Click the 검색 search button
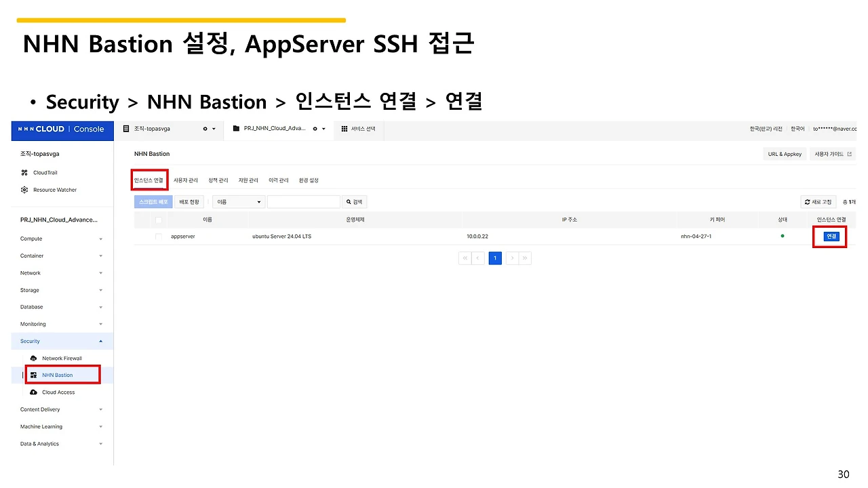Screen dimensions: 868x488 pyautogui.click(x=355, y=202)
